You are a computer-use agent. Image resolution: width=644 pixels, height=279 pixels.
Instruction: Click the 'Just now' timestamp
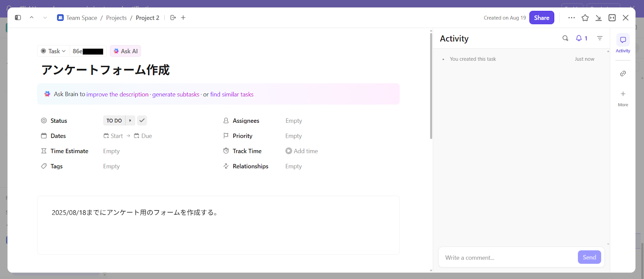(x=584, y=59)
